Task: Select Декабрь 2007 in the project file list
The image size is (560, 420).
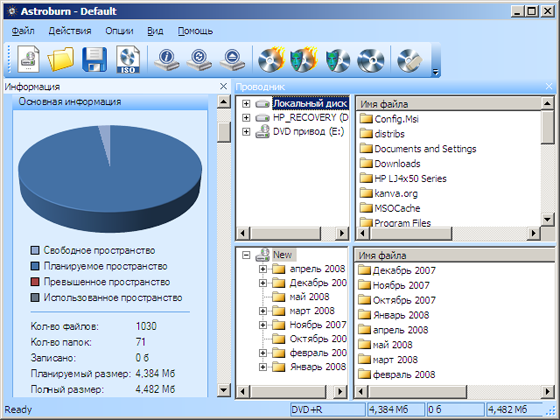Action: click(x=404, y=271)
